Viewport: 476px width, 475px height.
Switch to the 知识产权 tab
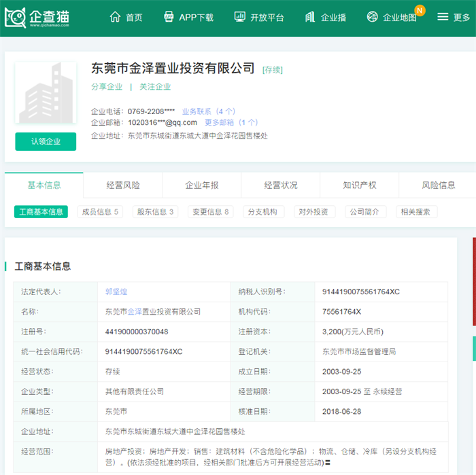(360, 185)
